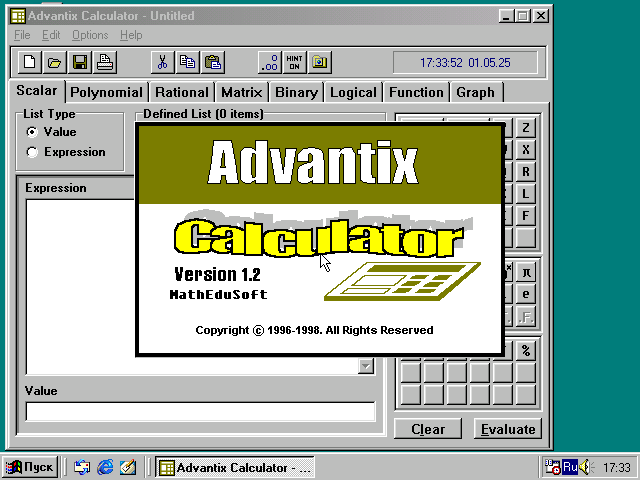Click the Value input field

tap(200, 411)
